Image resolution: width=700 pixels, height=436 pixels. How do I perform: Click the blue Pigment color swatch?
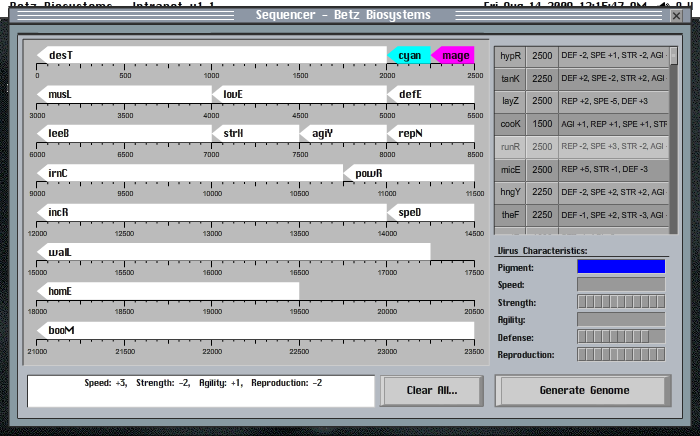click(x=620, y=267)
